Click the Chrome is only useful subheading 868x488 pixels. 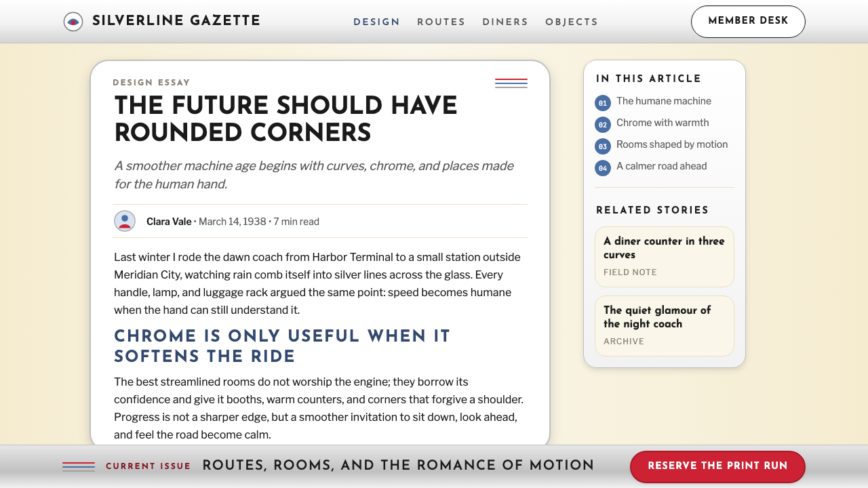point(282,346)
